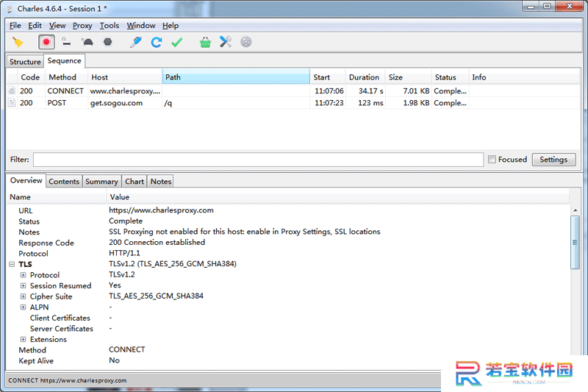Click the scrollbar up arrow in Overview

point(575,210)
